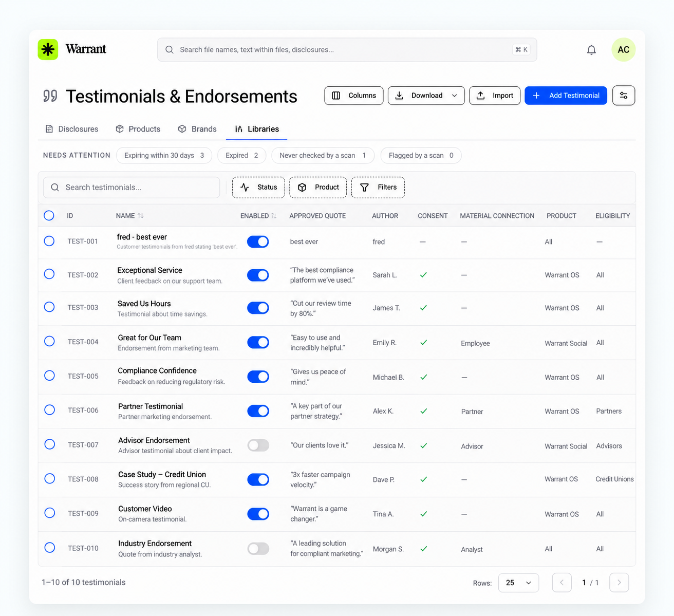Select the TEST-004 row checkbox

pyautogui.click(x=49, y=341)
